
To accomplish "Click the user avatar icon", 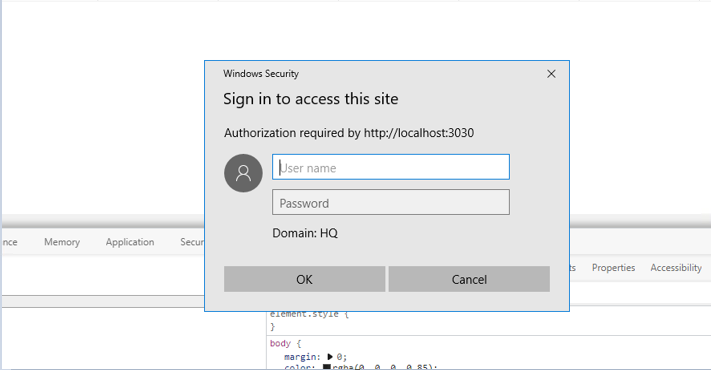I will (x=243, y=173).
